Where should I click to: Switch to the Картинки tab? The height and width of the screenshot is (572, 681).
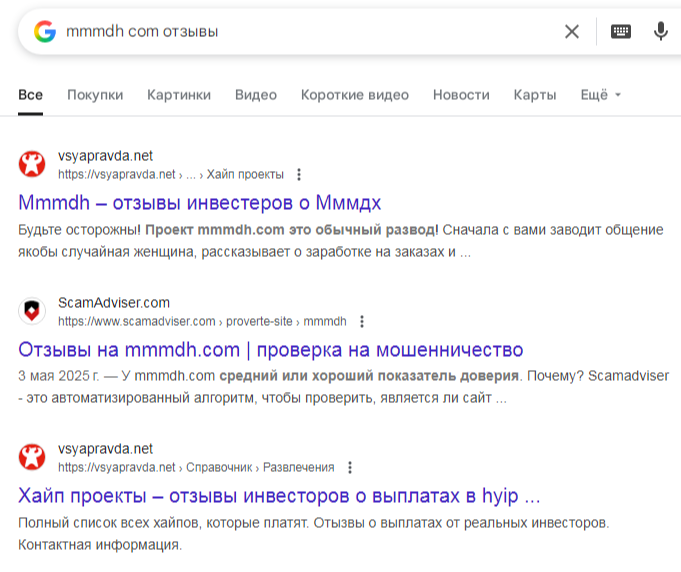coord(179,95)
